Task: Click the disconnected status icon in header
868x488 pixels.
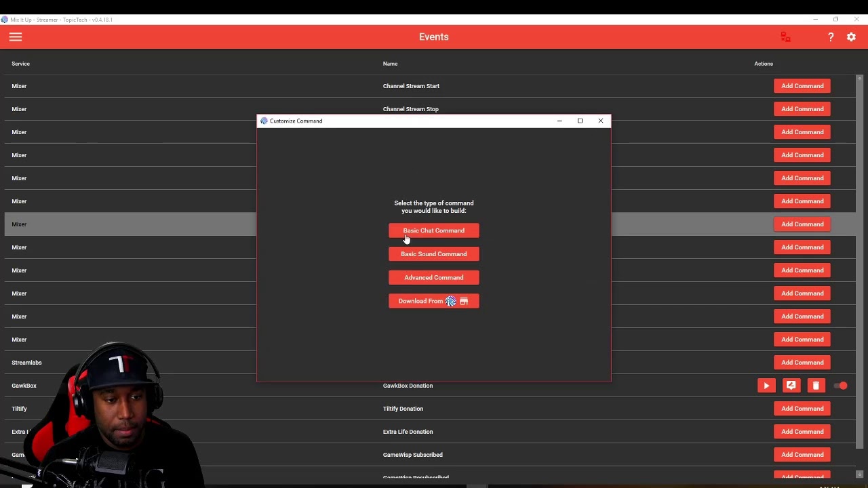Action: coord(785,37)
